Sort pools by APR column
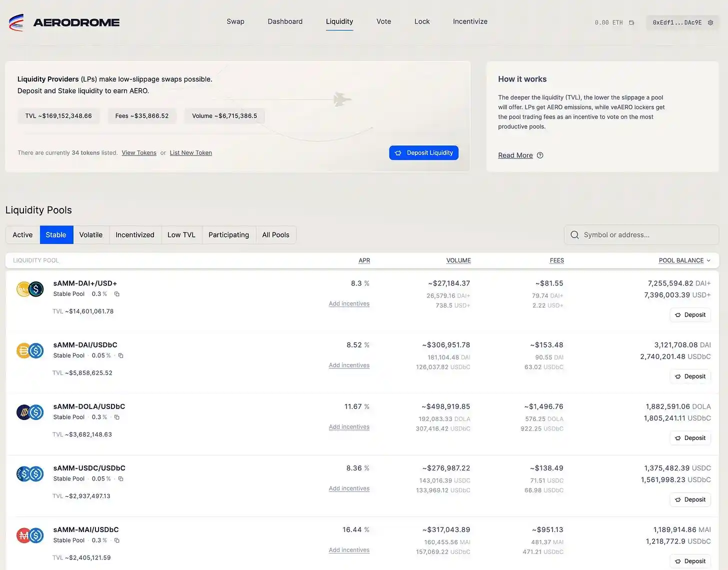The height and width of the screenshot is (570, 728). coord(364,260)
